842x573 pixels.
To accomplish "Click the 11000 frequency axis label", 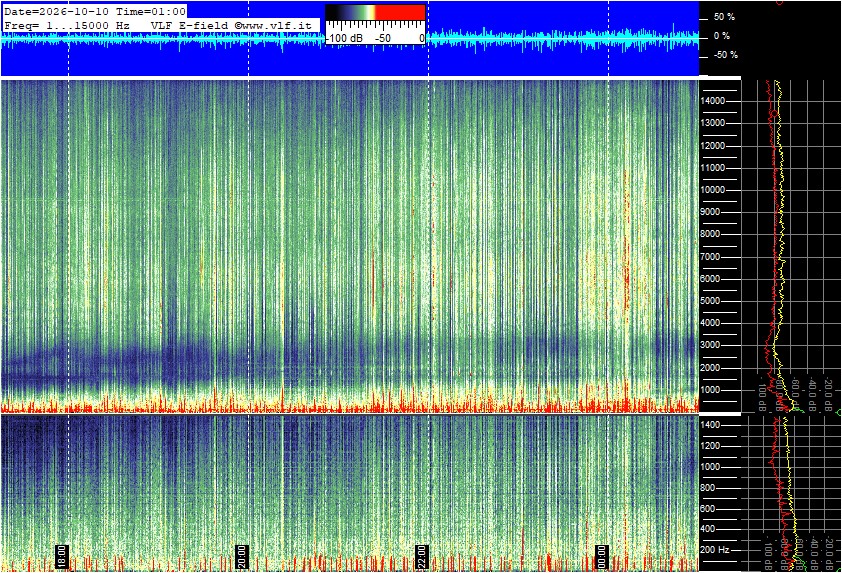I will click(713, 168).
